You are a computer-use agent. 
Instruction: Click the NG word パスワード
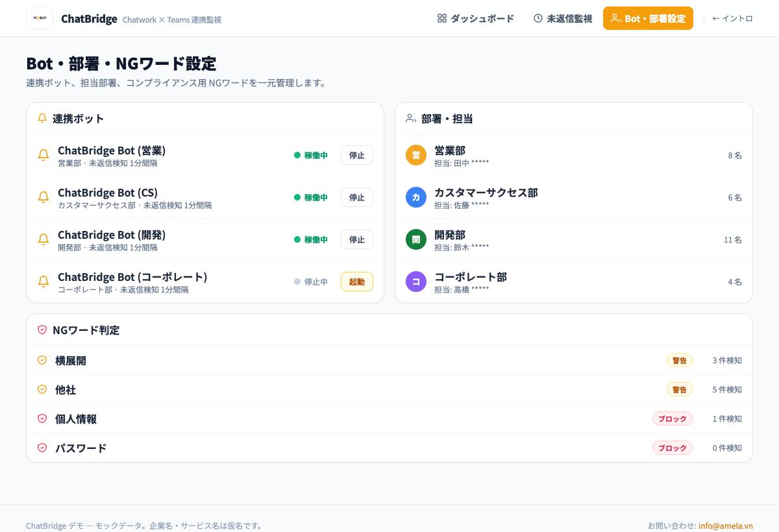[81, 448]
